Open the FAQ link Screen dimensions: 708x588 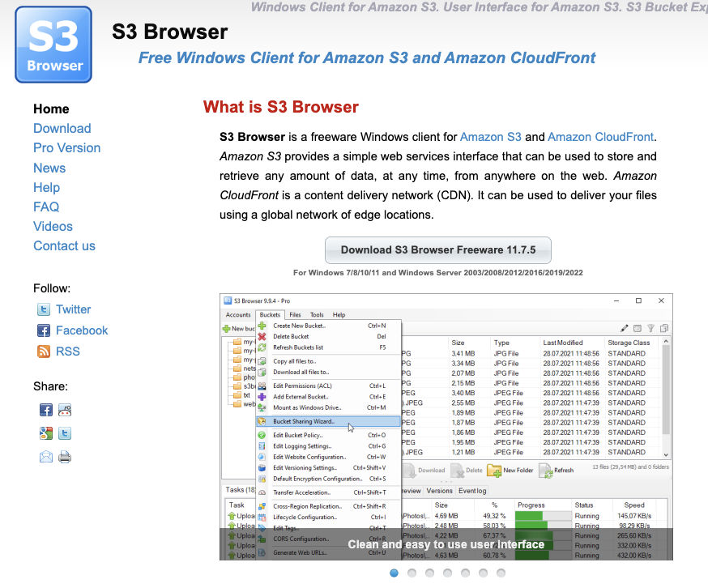[x=46, y=207]
